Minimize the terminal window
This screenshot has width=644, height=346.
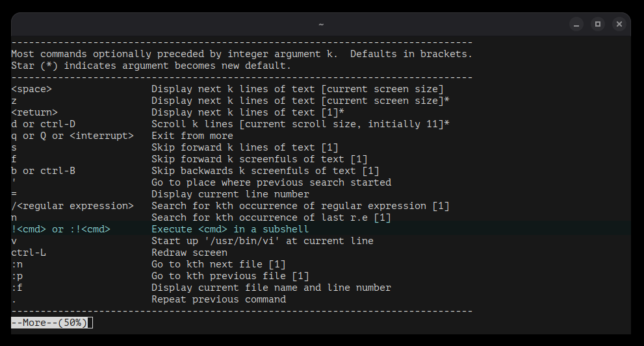coord(576,24)
